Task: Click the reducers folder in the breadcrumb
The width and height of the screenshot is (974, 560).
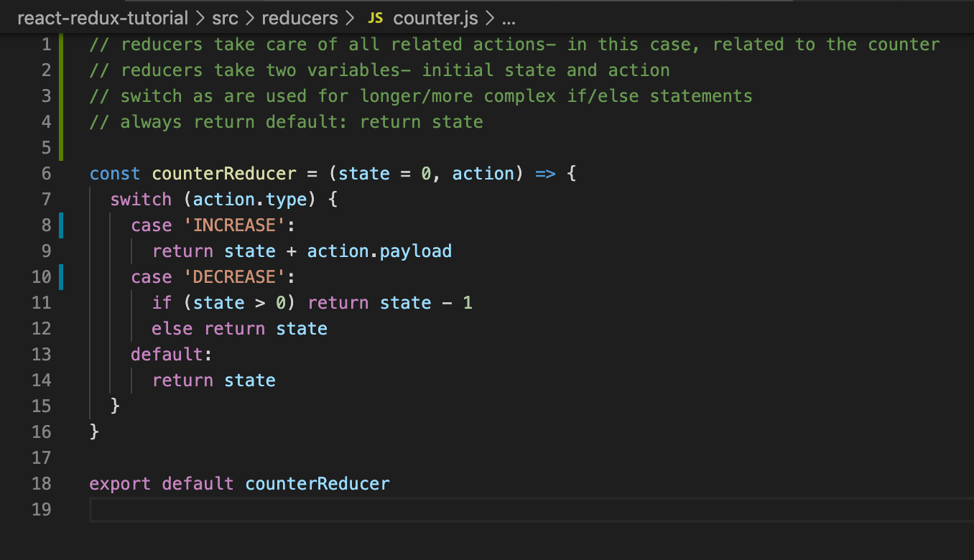Action: tap(299, 18)
